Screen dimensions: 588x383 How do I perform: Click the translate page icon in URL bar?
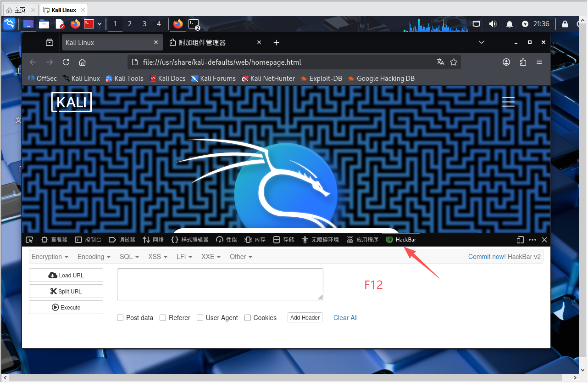pyautogui.click(x=441, y=62)
